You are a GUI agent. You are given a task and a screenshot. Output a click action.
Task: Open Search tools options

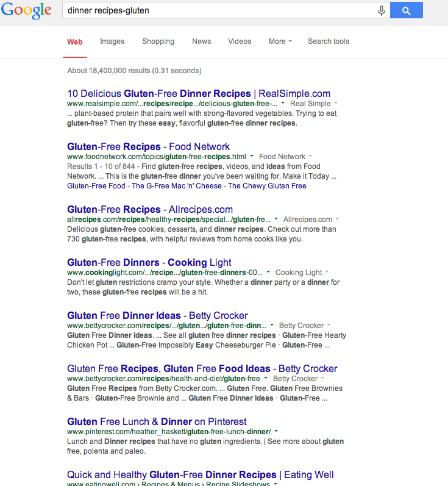(329, 41)
